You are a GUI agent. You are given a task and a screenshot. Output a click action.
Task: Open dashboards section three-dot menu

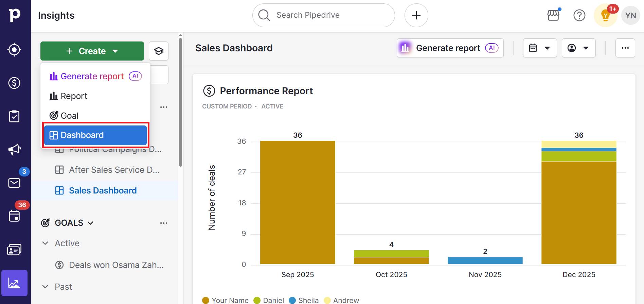(164, 107)
